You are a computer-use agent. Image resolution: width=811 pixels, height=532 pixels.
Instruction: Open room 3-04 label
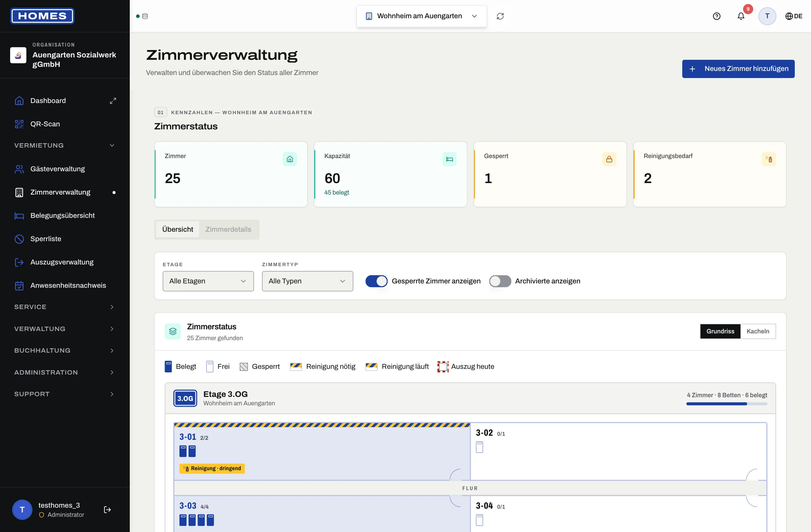484,505
